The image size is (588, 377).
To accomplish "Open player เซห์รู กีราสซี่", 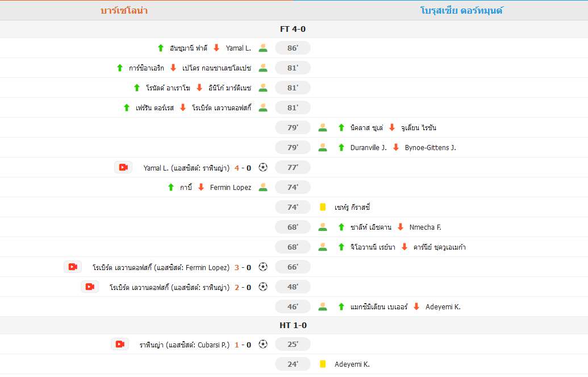I will tap(352, 208).
